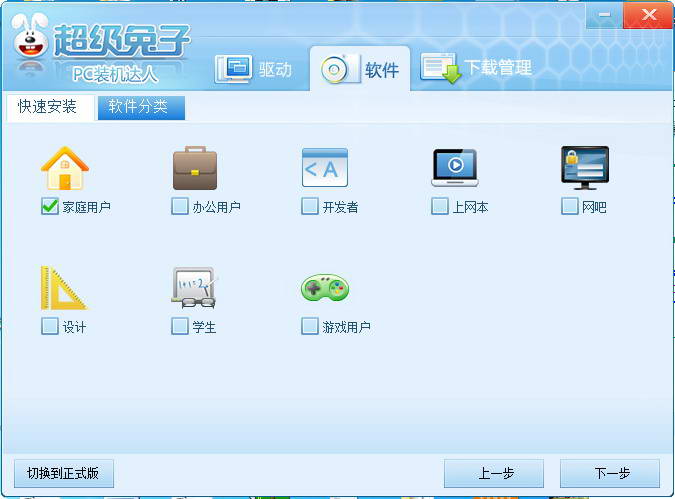The width and height of the screenshot is (675, 499).
Task: Click the 网吧 locked monitor icon
Action: [585, 167]
